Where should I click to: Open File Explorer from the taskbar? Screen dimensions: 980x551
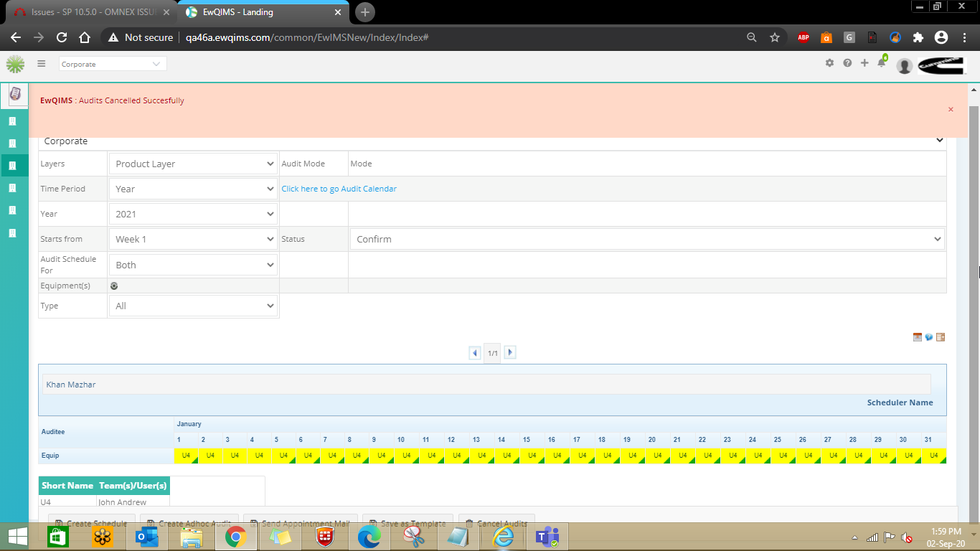click(192, 537)
